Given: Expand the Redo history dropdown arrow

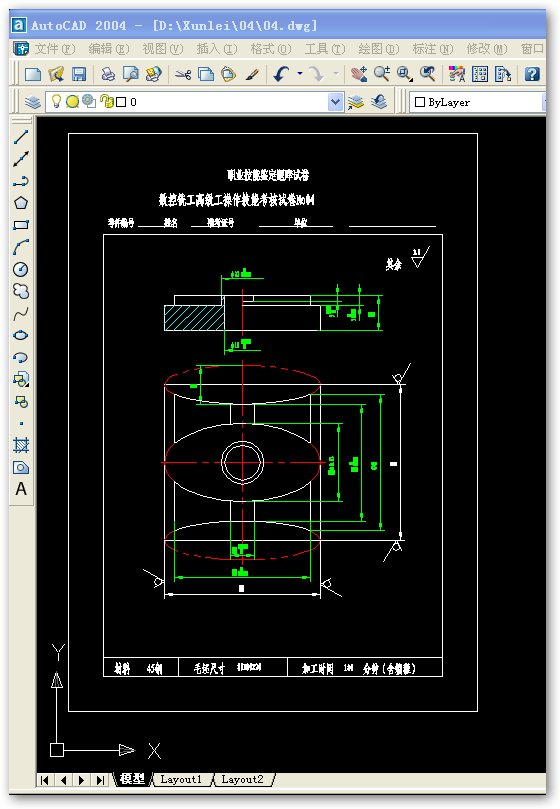Looking at the screenshot, I should [335, 74].
